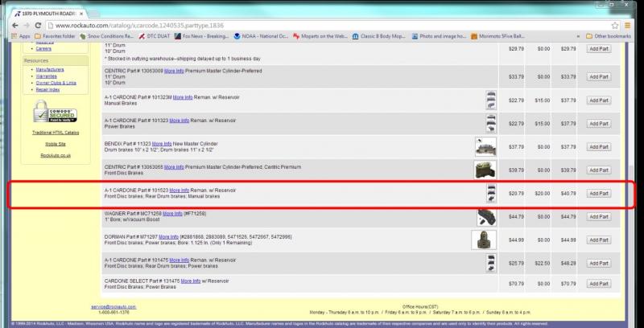The image size is (644, 328).
Task: Open the Favorites folder bookmark
Action: 55,36
